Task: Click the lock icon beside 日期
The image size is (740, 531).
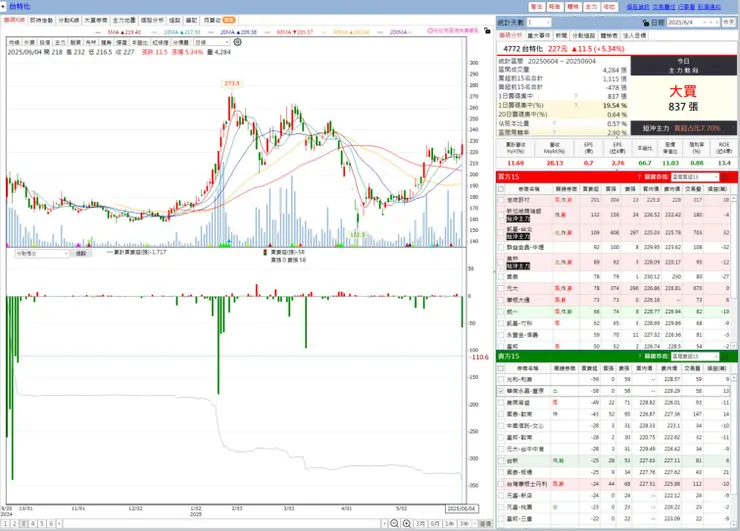Action: pyautogui.click(x=646, y=22)
